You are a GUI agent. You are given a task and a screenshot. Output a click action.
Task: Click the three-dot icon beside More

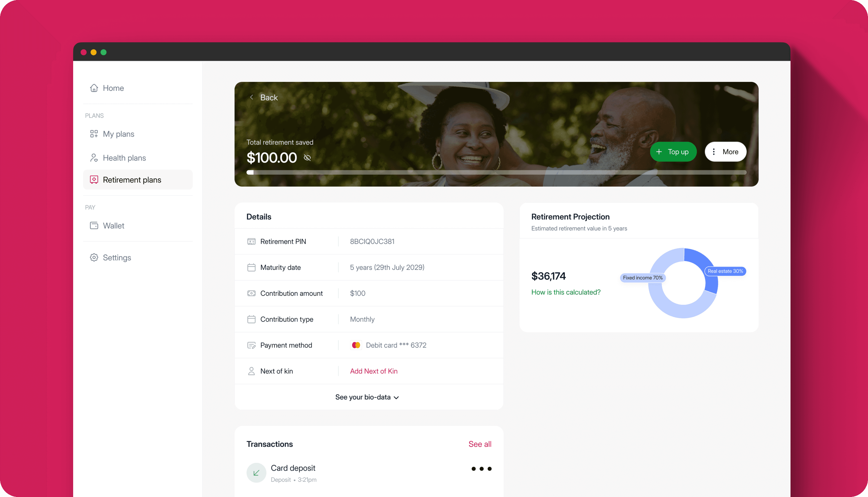714,152
